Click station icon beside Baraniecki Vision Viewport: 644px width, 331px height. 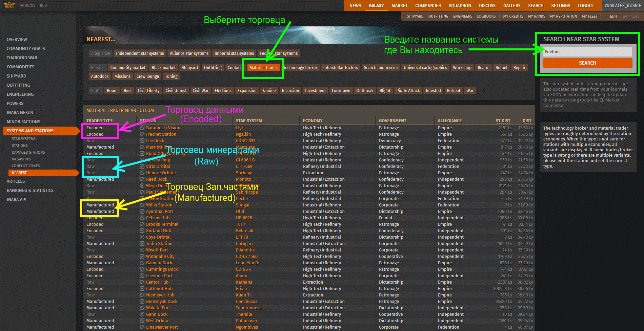coord(142,128)
